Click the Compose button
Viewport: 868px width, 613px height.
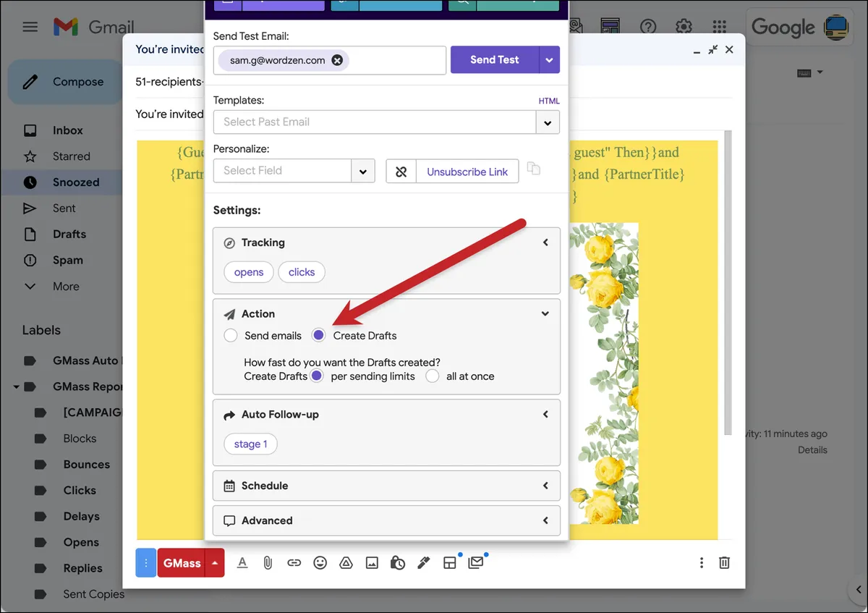65,82
